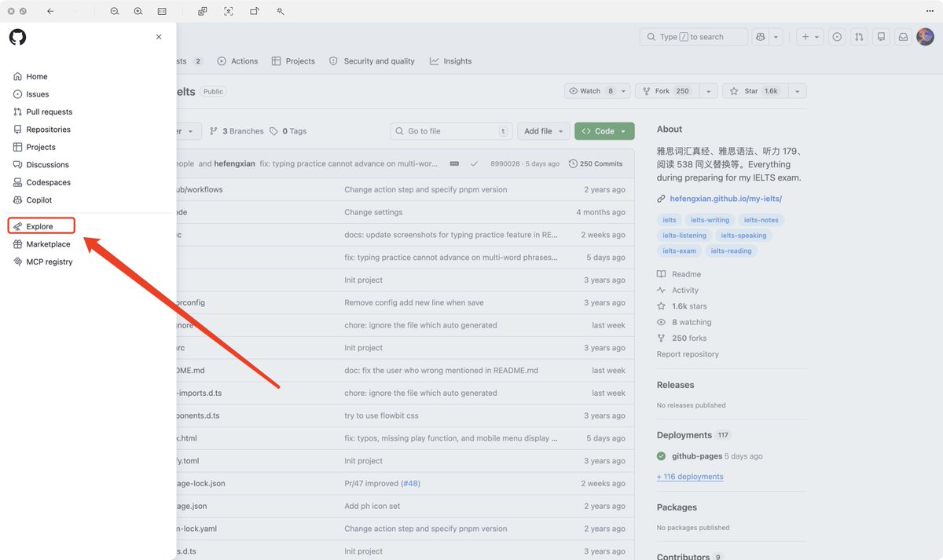Click the back arrow in viewer toolbar

[x=50, y=11]
